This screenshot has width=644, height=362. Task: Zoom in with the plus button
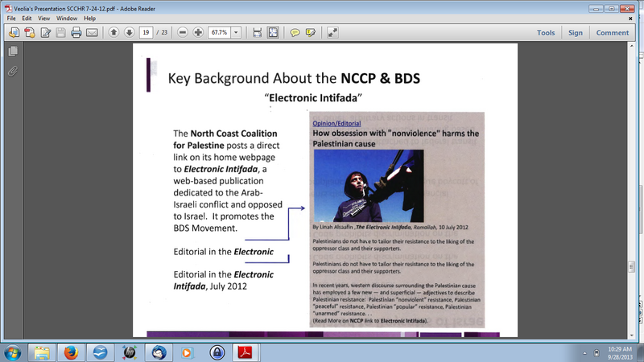tap(198, 32)
